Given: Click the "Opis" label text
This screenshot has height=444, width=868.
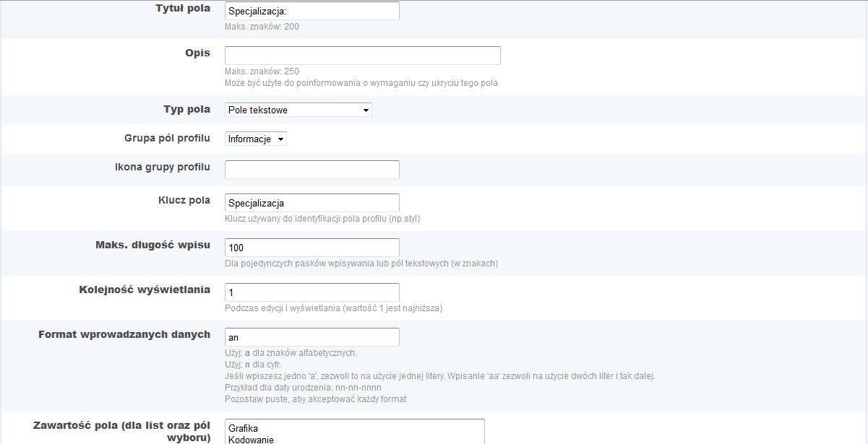Looking at the screenshot, I should (197, 53).
